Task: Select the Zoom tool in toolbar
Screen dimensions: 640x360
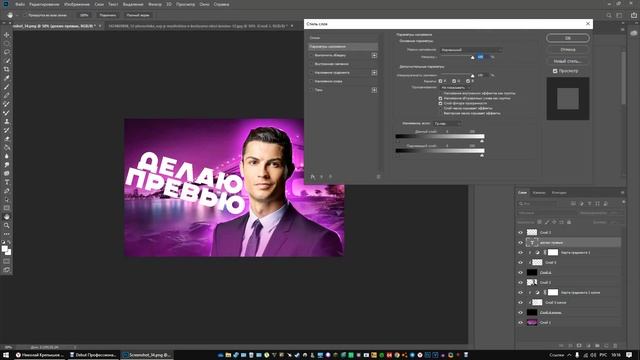Action: [x=7, y=225]
